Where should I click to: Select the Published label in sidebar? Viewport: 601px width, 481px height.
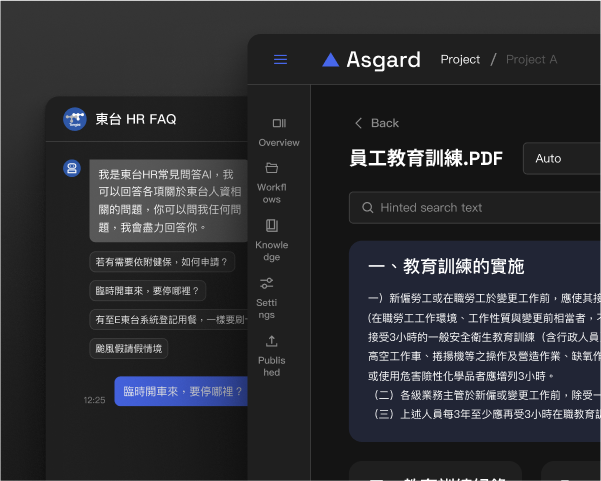(x=272, y=366)
